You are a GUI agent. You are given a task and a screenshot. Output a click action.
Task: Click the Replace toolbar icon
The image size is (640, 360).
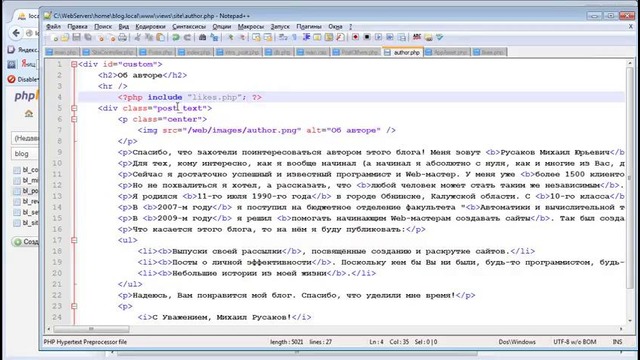214,38
